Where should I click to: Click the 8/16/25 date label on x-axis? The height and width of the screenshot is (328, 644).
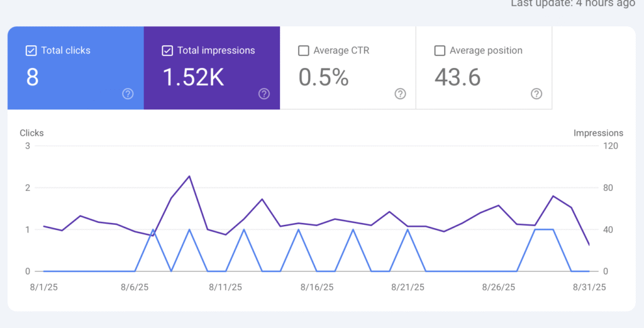(316, 287)
